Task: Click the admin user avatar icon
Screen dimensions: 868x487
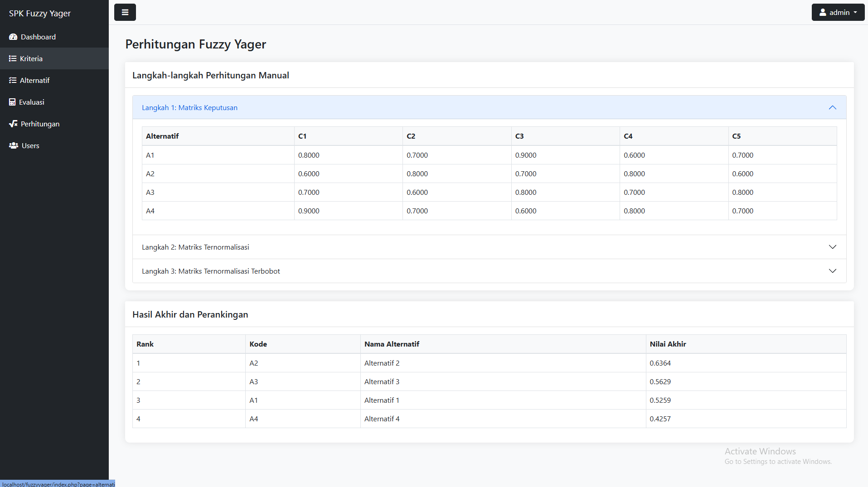Action: click(823, 13)
